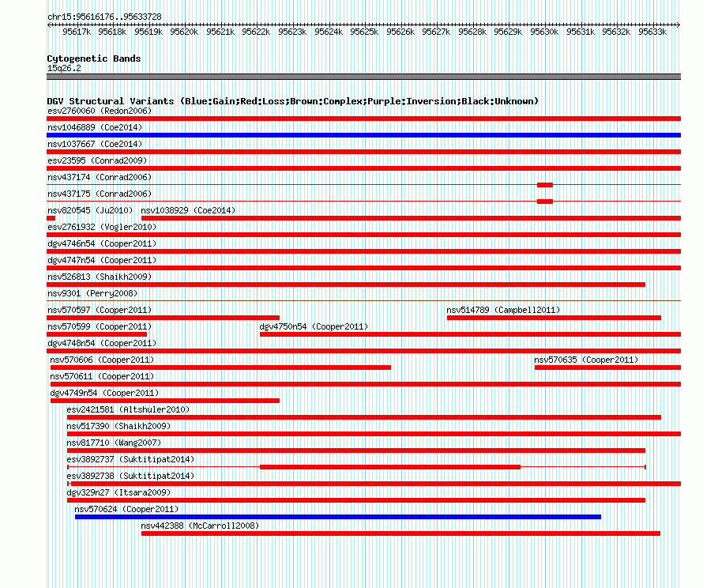The height and width of the screenshot is (588, 703).
Task: Click chr15:95616176..95633728 coordinate label
Action: [x=104, y=17]
